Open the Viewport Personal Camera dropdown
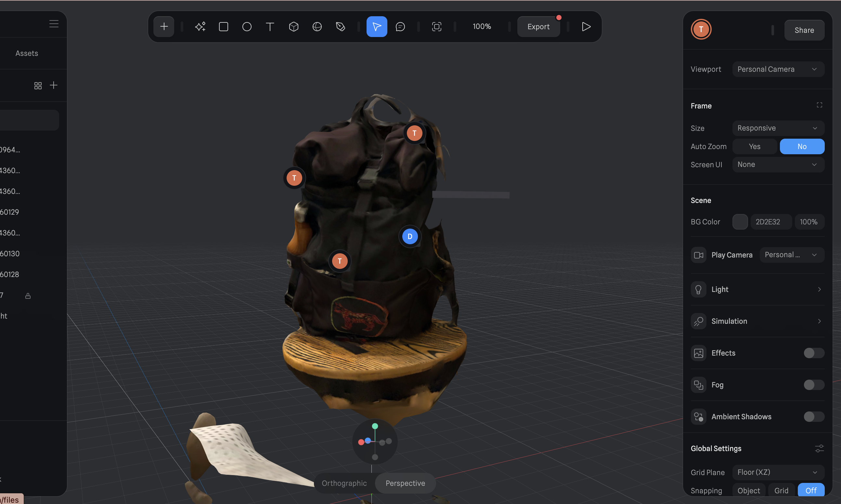Screen dimensions: 841x504 click(x=778, y=69)
